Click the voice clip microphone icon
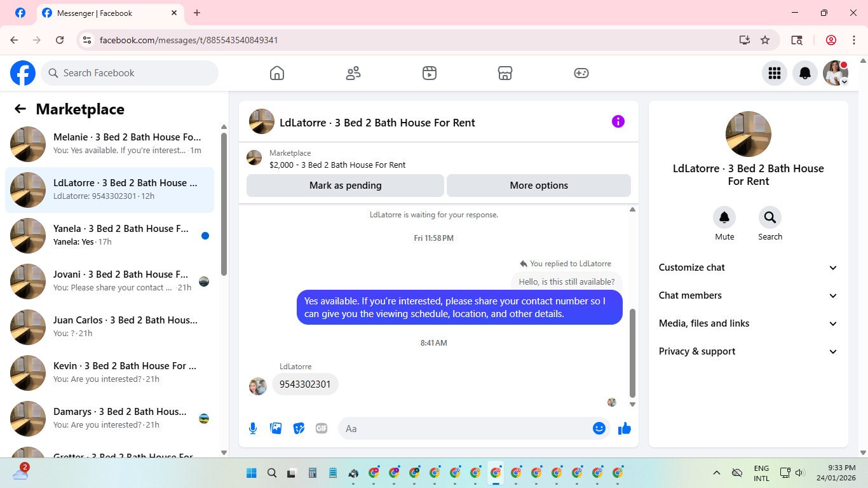This screenshot has width=868, height=488. pyautogui.click(x=253, y=428)
